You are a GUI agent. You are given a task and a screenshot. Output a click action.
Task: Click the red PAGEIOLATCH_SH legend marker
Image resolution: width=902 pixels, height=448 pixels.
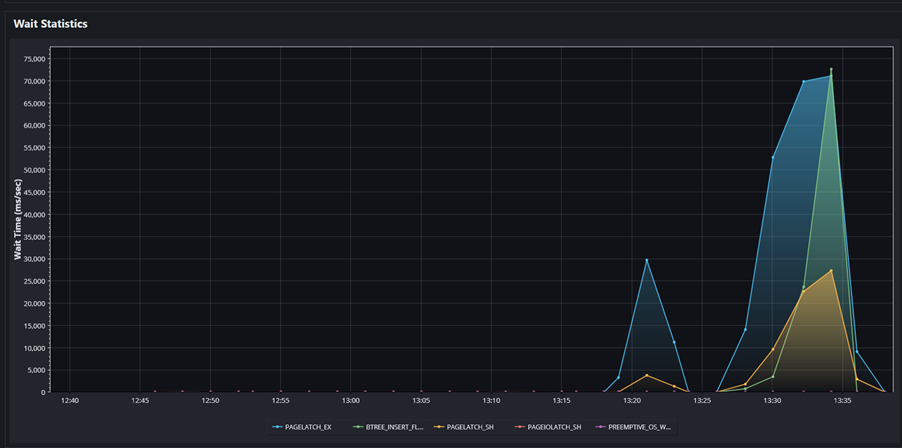point(519,427)
